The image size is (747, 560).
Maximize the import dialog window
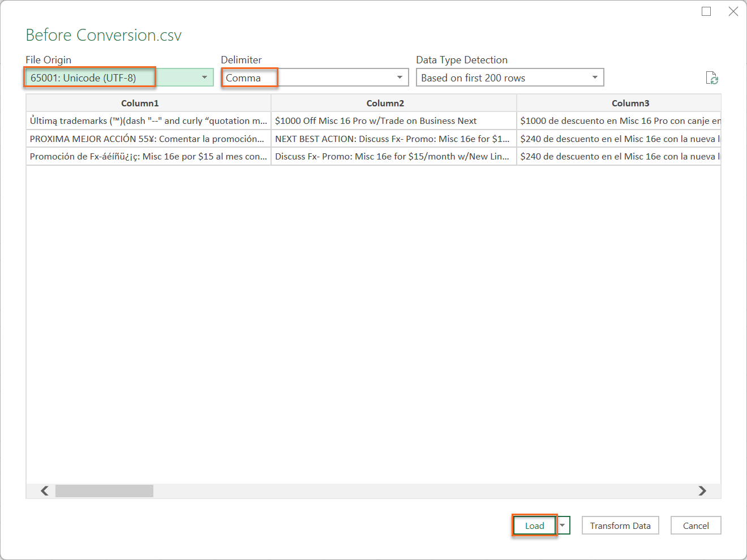[706, 11]
